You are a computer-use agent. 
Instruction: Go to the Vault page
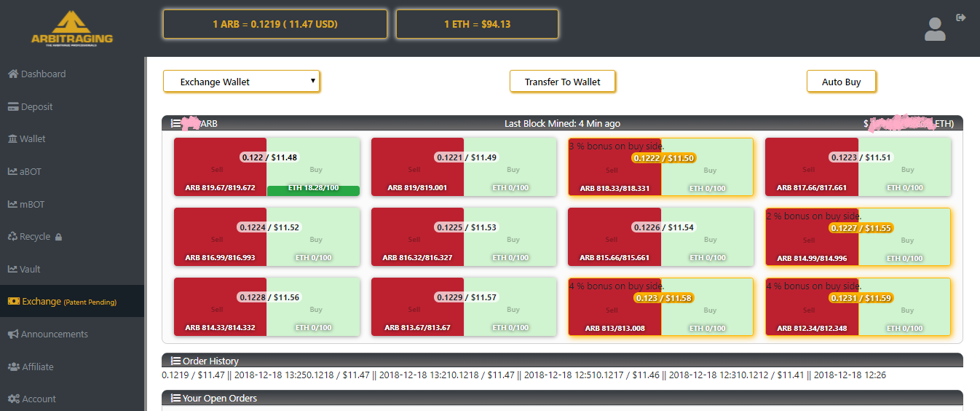[x=30, y=270]
